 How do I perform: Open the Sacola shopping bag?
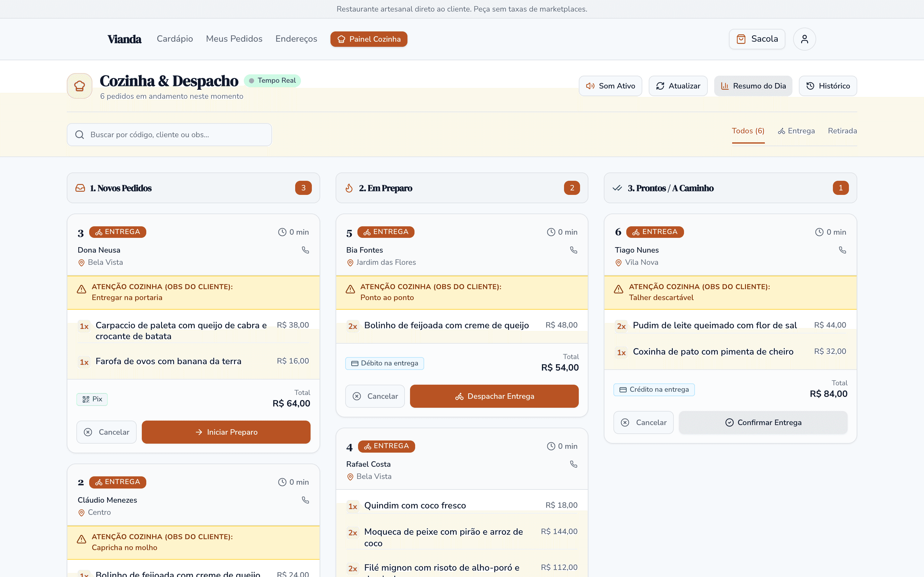coord(757,39)
